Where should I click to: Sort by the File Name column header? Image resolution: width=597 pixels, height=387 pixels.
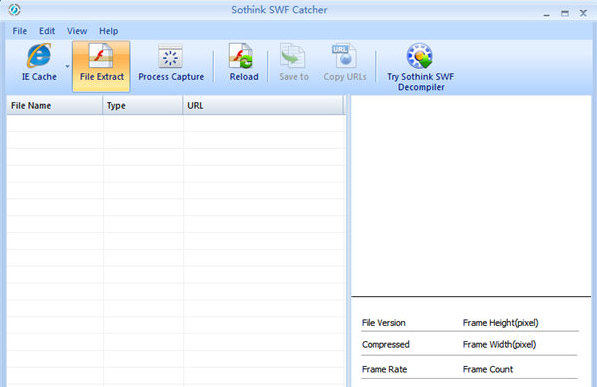pos(54,106)
